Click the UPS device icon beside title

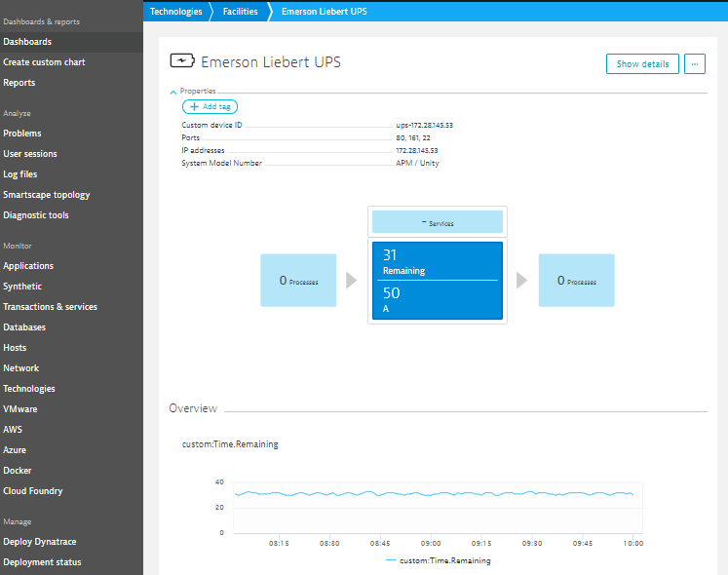[182, 62]
